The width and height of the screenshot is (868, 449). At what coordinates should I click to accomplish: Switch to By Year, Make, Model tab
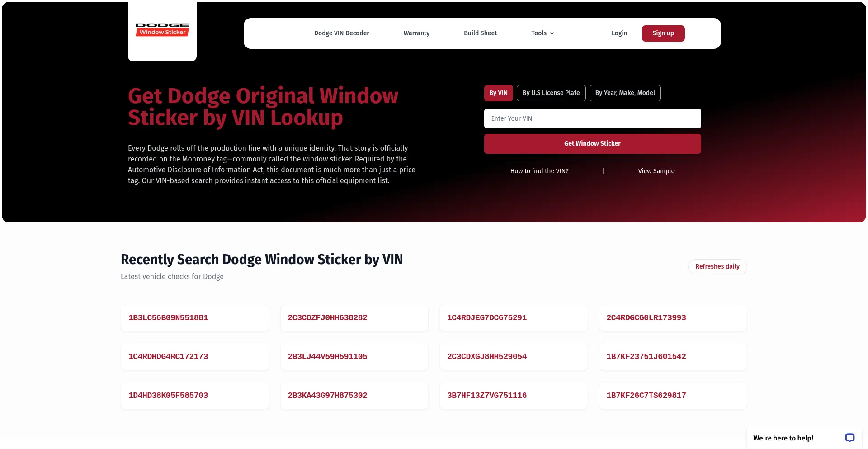[625, 93]
